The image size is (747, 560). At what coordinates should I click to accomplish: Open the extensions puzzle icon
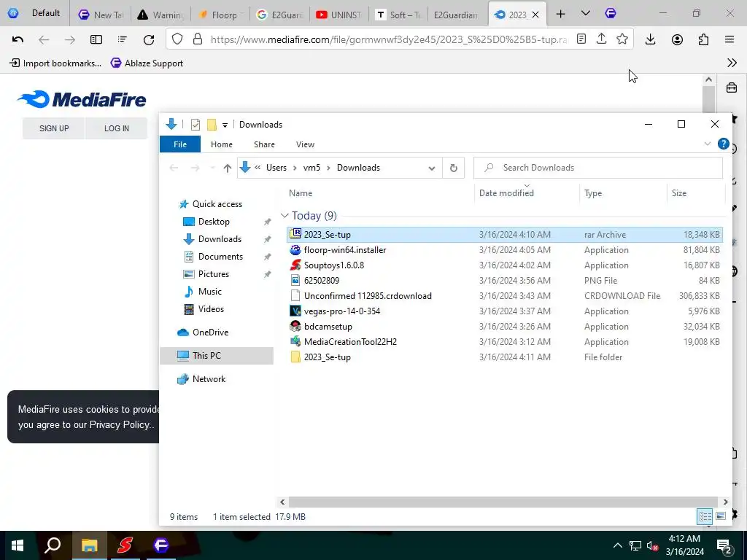pos(704,39)
